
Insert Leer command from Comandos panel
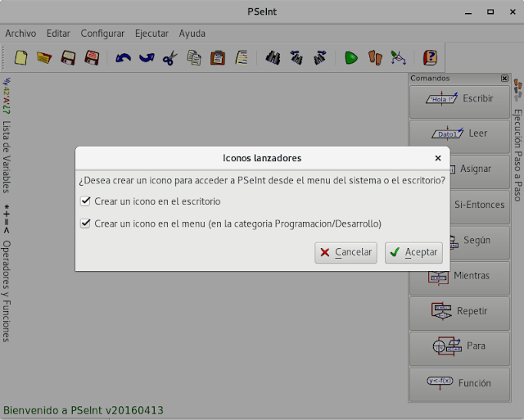click(x=459, y=137)
